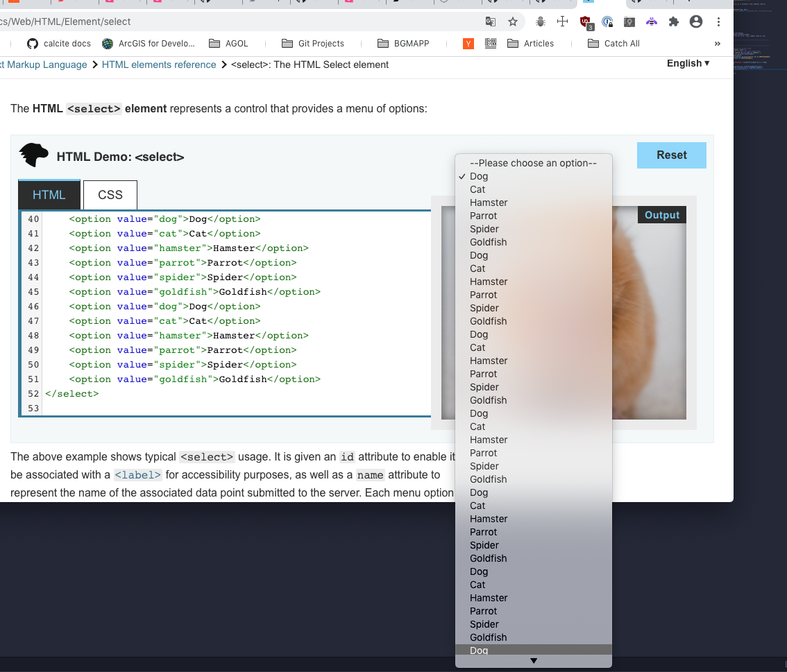Switch to the CSS tab
Viewport: 787px width, 672px height.
pos(110,195)
